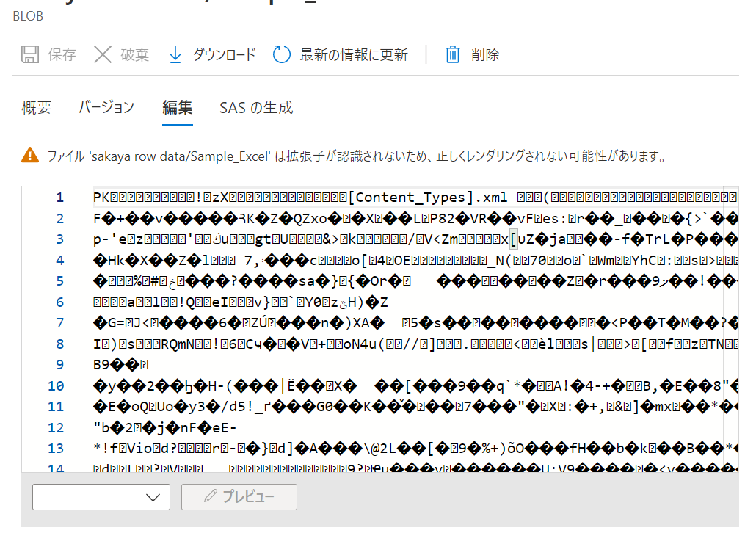Click the 破棄 discard label

[x=135, y=54]
